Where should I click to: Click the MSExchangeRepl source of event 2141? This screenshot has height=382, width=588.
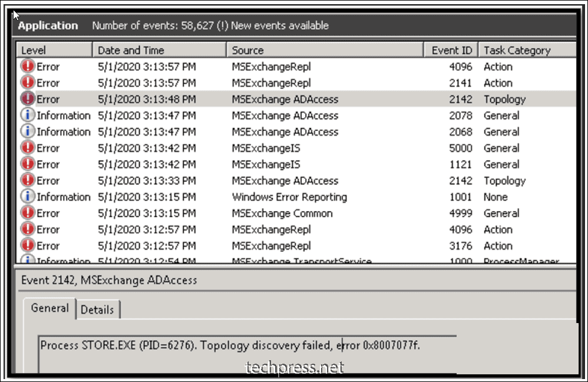tap(271, 83)
